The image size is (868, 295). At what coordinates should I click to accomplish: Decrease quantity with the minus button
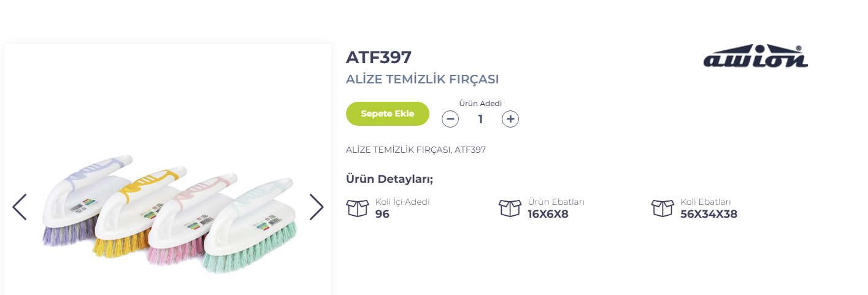450,119
